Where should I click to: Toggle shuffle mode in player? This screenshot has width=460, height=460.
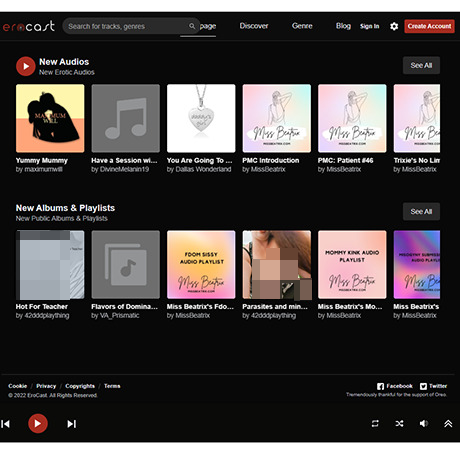[x=399, y=423]
